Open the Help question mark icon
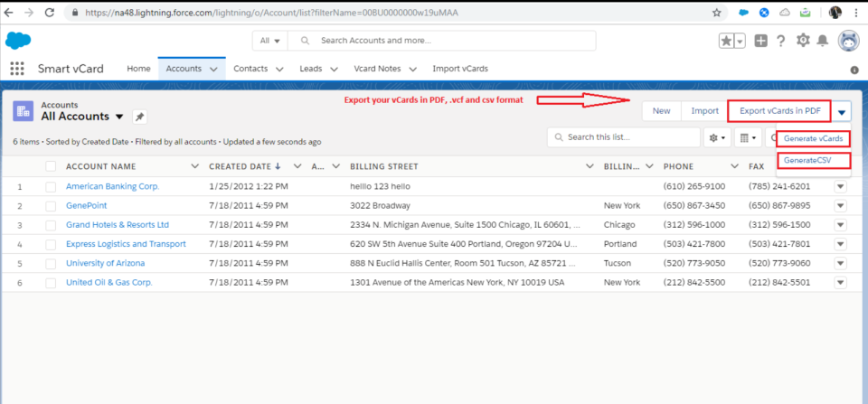Screen dimensions: 868x404 pyautogui.click(x=780, y=41)
